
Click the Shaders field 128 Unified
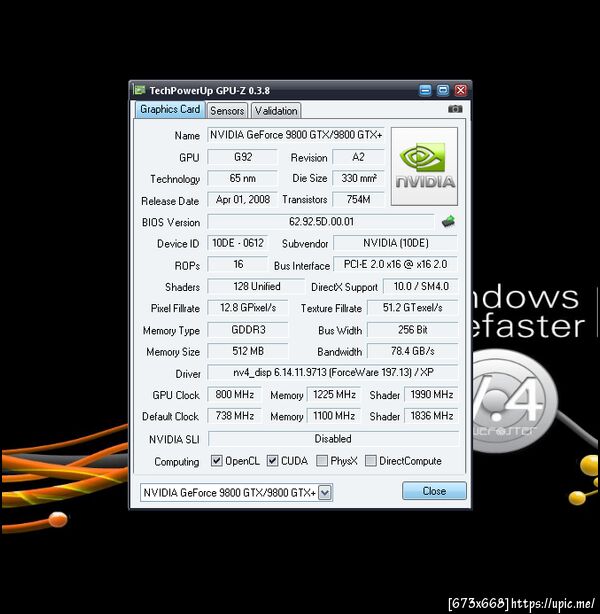click(x=256, y=286)
